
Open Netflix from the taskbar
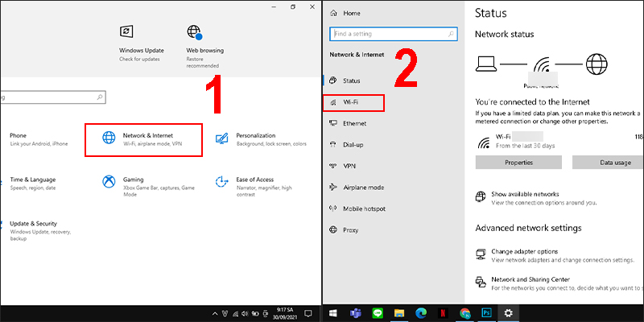coord(442,312)
